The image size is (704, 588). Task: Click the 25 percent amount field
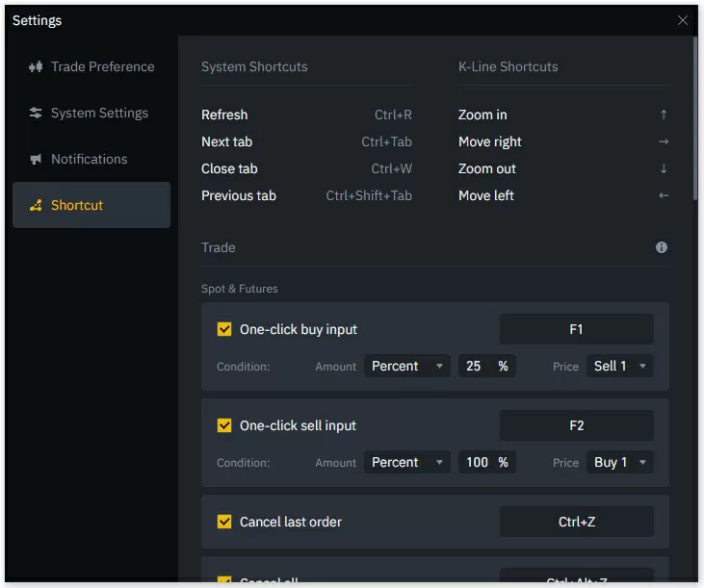486,366
